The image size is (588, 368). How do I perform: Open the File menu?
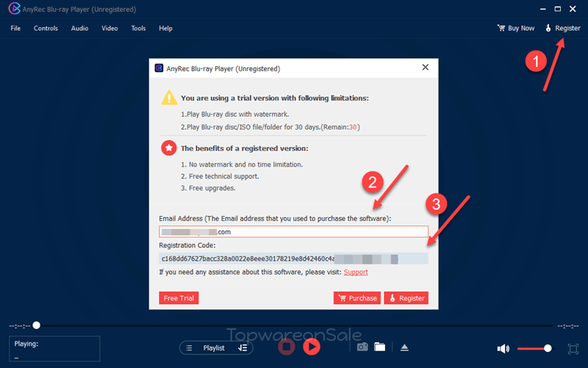pos(15,29)
